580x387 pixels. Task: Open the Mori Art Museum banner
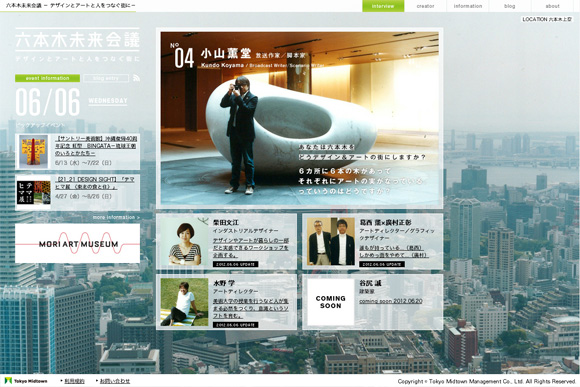coord(78,243)
